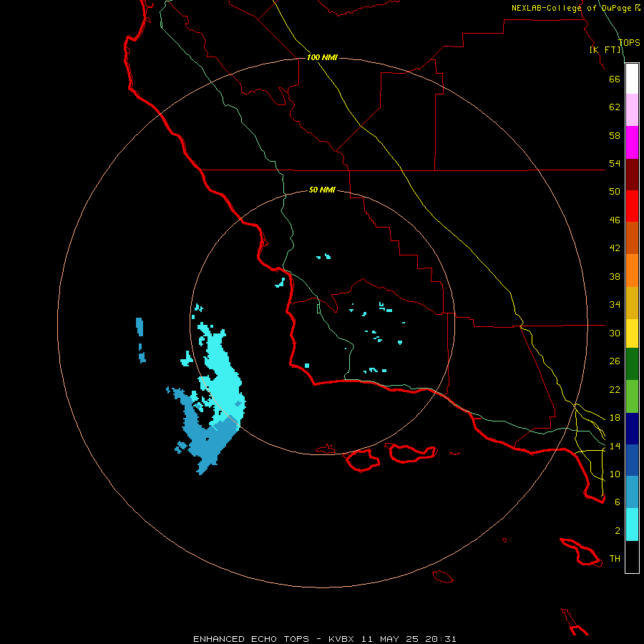Click the '50 NMI' range ring label

322,190
